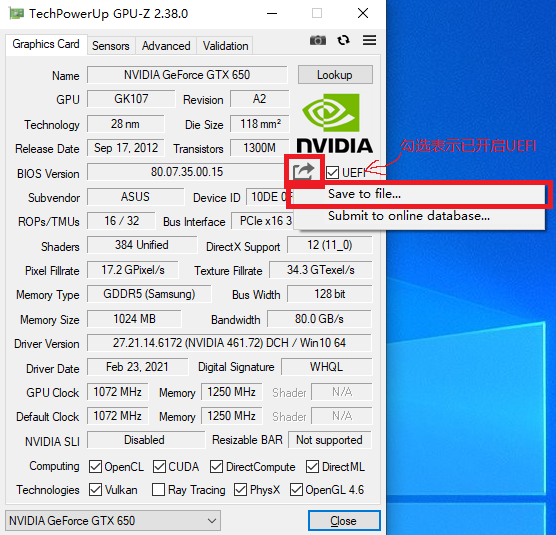556x535 pixels.
Task: Click the Memory Type field GDDR5 (Samsung)
Action: tap(149, 294)
